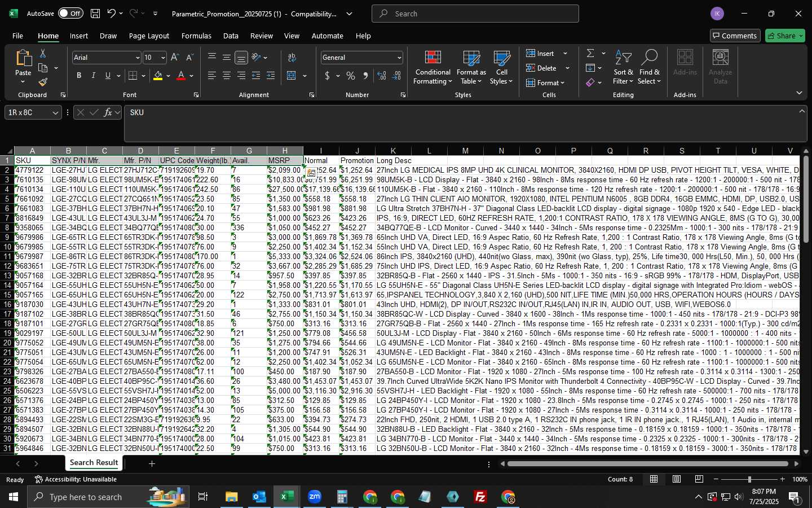Toggle top align for cells
812x508 pixels.
click(212, 58)
